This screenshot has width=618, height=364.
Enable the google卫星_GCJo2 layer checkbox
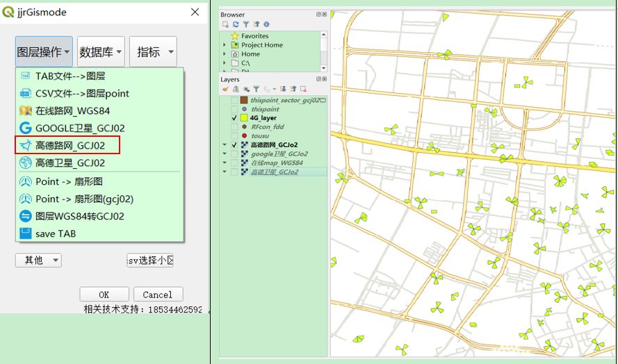(x=234, y=154)
